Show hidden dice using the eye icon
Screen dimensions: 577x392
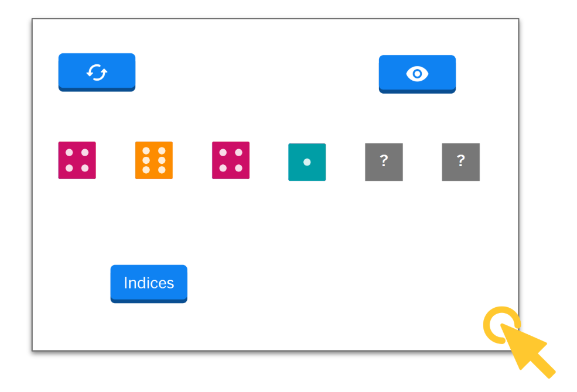click(417, 74)
